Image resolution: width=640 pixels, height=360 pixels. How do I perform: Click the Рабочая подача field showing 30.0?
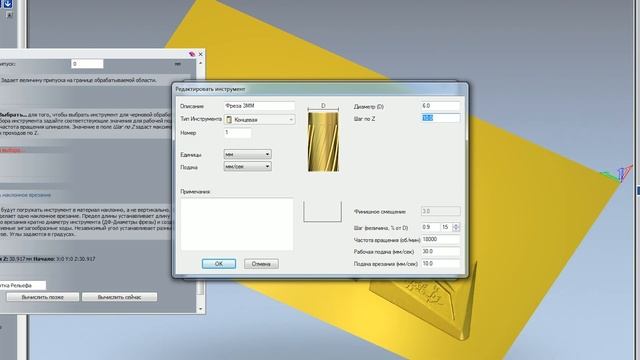point(440,251)
